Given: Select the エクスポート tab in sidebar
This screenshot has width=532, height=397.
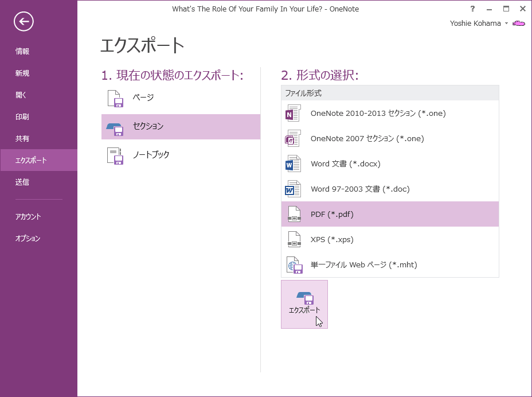Looking at the screenshot, I should [x=38, y=160].
